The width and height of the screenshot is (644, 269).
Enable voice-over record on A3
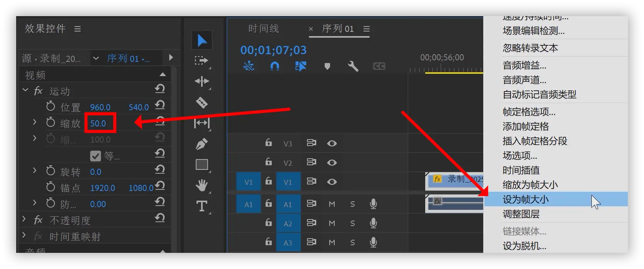373,242
